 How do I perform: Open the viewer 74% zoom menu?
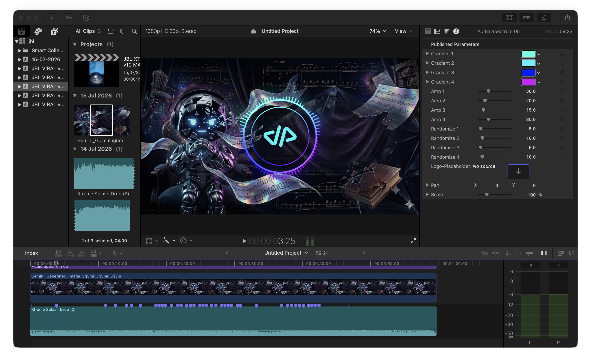pos(377,31)
